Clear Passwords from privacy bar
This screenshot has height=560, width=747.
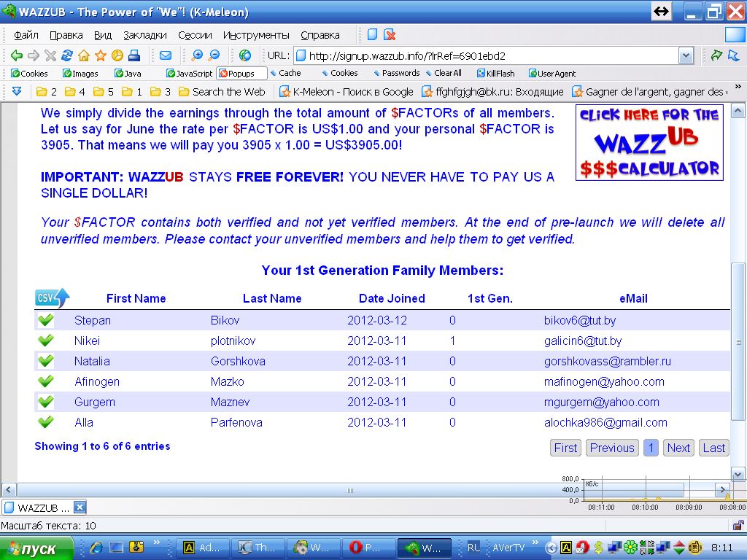coord(396,73)
